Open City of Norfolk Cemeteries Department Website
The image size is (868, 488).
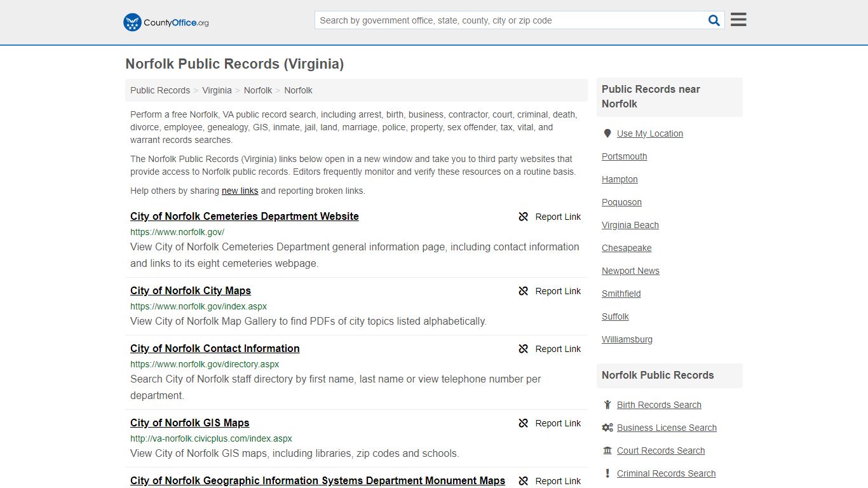pyautogui.click(x=245, y=216)
